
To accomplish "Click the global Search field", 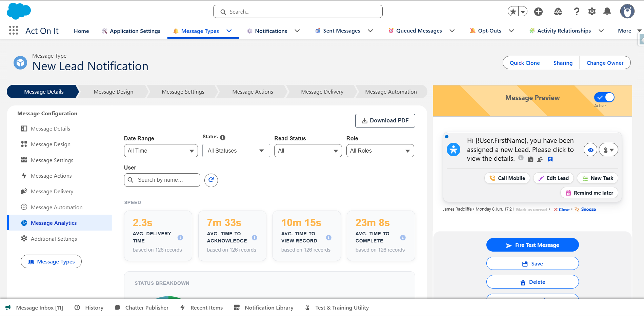I will (x=298, y=12).
